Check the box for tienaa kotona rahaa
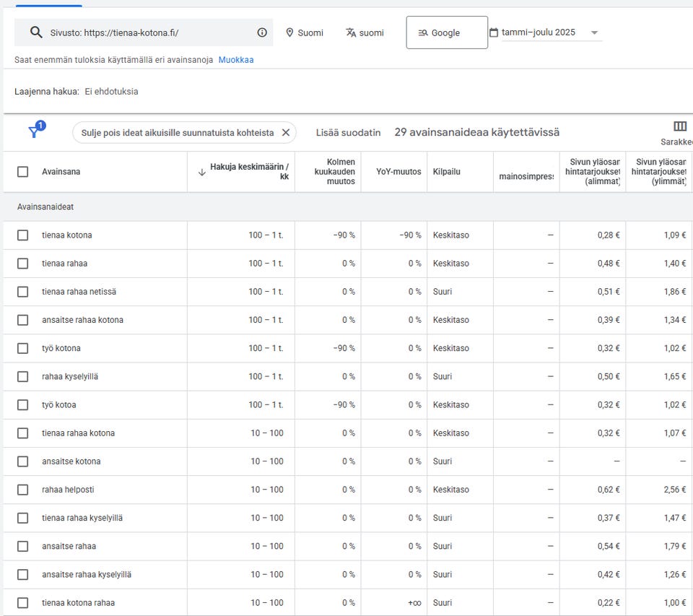 22,603
